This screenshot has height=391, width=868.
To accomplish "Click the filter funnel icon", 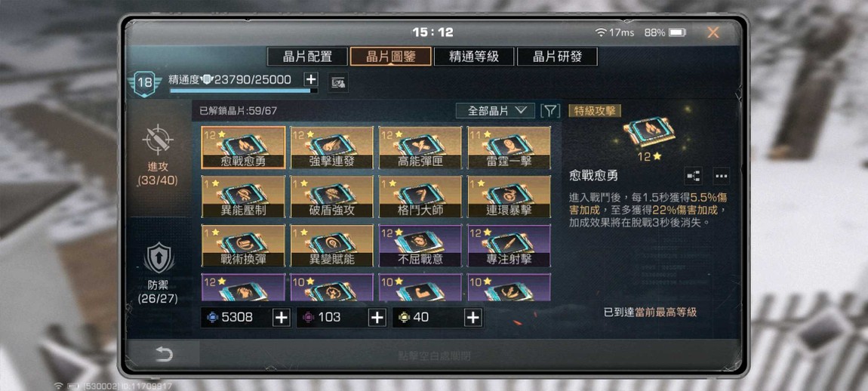I will [x=549, y=111].
